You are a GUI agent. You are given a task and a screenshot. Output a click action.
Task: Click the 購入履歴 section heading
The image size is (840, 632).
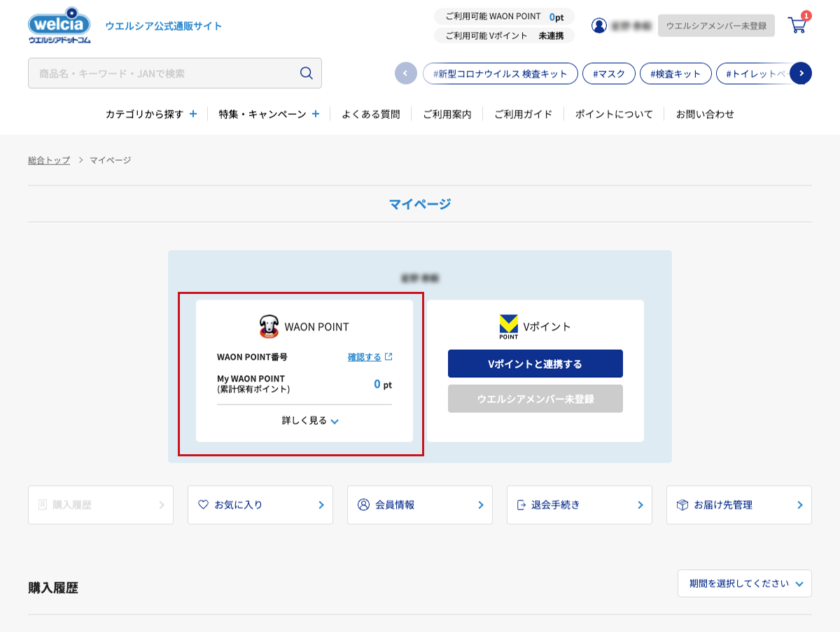53,588
